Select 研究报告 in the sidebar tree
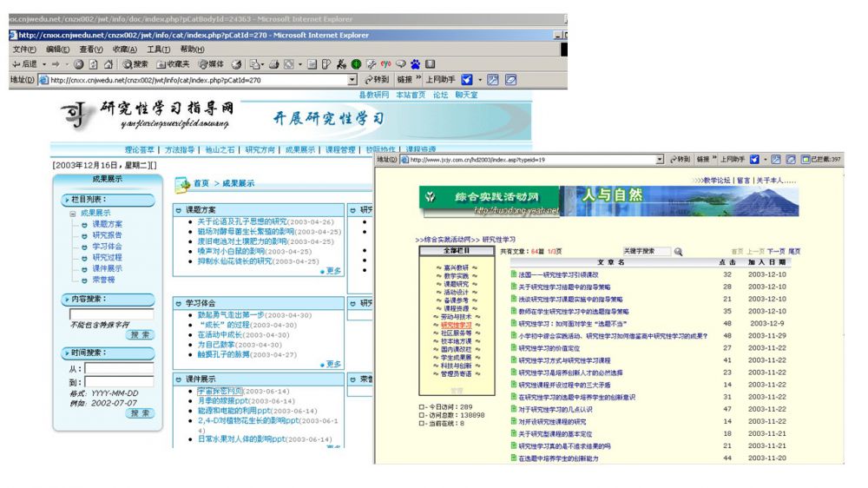The width and height of the screenshot is (868, 488). 108,235
